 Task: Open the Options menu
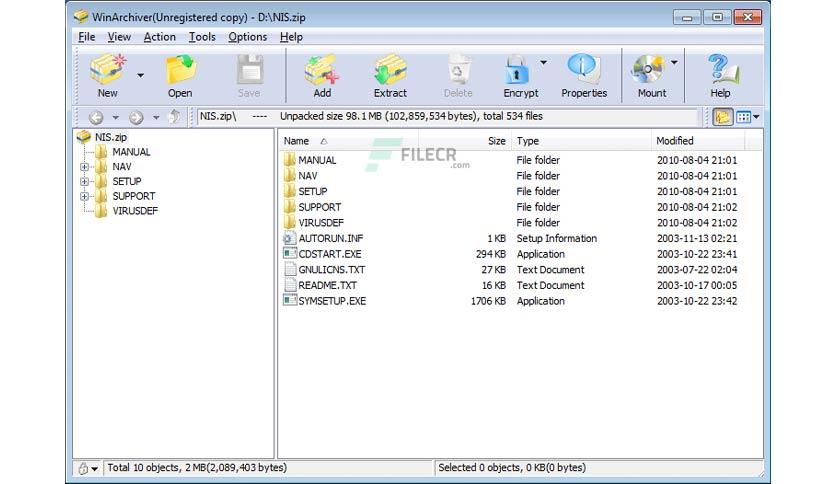[247, 37]
